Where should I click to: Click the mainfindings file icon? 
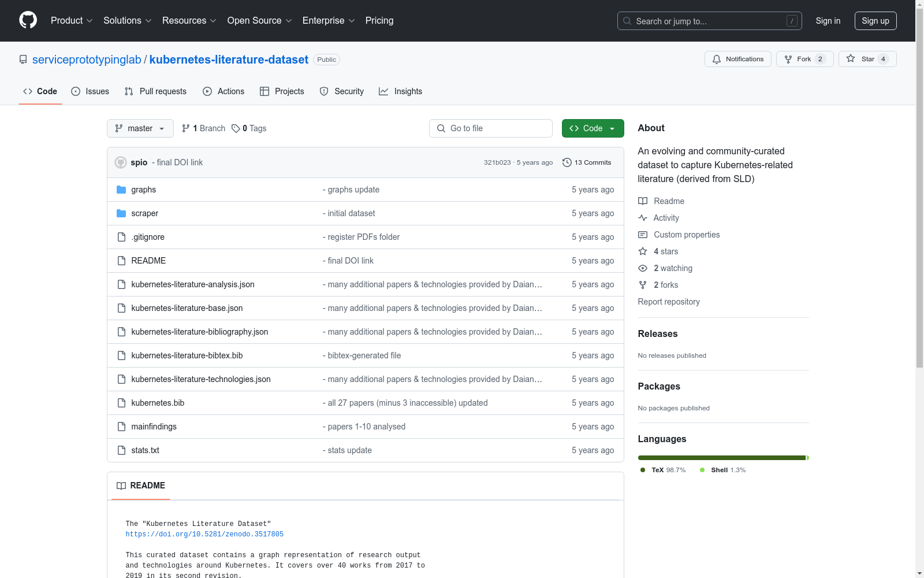(121, 427)
